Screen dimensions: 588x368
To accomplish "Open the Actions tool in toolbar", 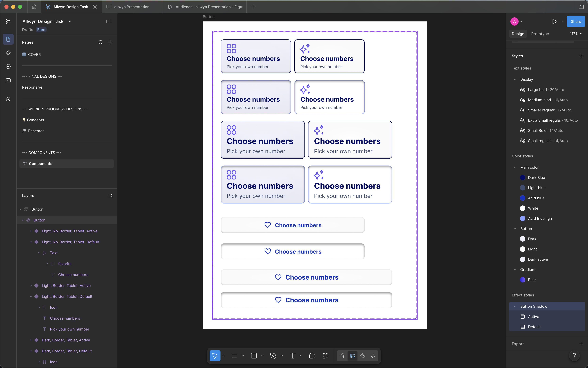I will [326, 356].
